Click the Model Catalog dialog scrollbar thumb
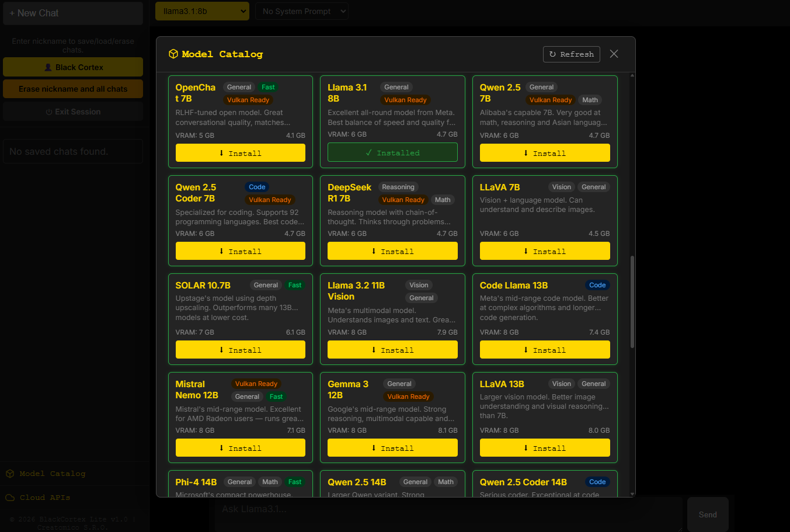 coord(632,302)
